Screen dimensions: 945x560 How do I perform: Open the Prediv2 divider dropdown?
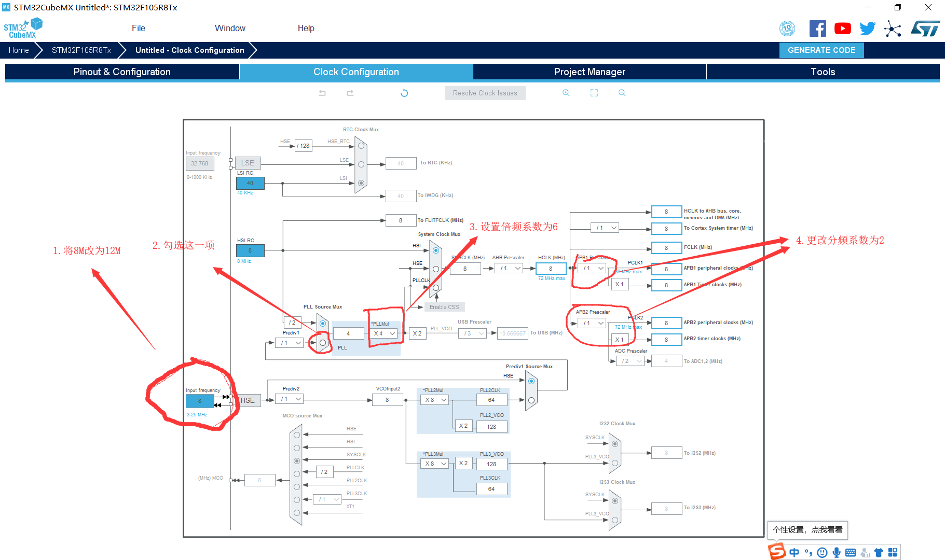coord(290,399)
